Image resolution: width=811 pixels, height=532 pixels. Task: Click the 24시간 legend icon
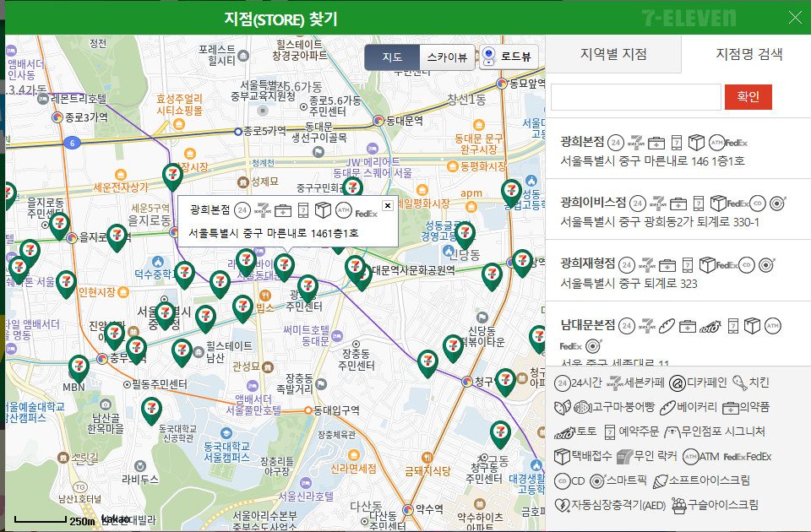563,383
